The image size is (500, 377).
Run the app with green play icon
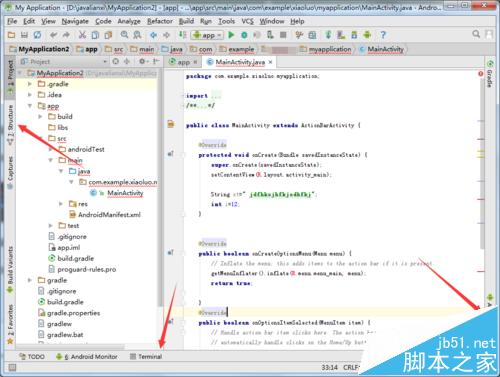(x=231, y=35)
